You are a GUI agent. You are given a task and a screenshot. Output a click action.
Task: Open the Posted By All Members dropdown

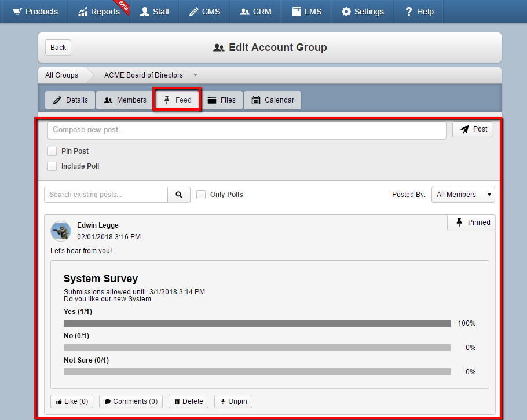click(x=463, y=195)
